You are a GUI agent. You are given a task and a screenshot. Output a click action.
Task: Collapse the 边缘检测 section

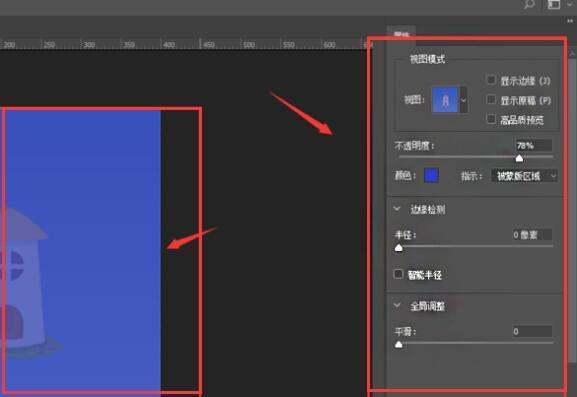397,209
